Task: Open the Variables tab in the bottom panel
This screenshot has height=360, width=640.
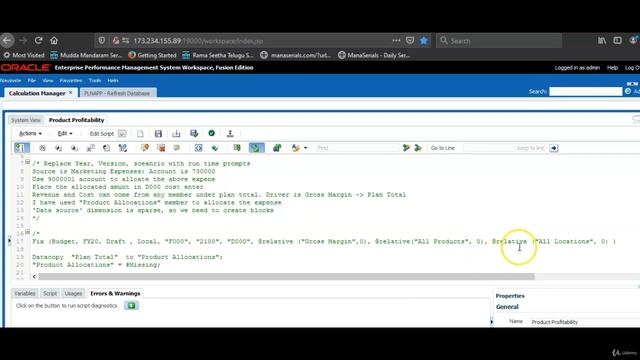Action: [24, 293]
